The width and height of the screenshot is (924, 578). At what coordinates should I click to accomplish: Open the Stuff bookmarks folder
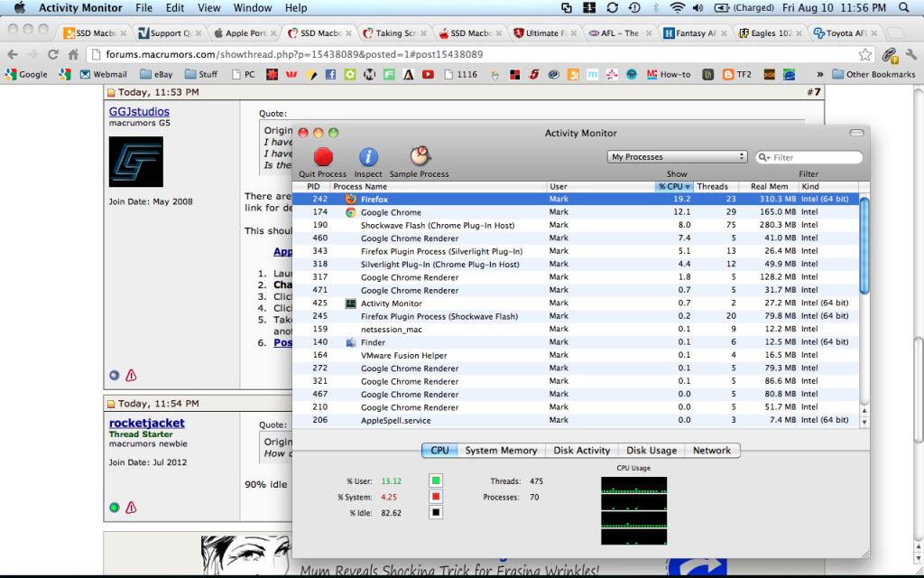pyautogui.click(x=201, y=74)
